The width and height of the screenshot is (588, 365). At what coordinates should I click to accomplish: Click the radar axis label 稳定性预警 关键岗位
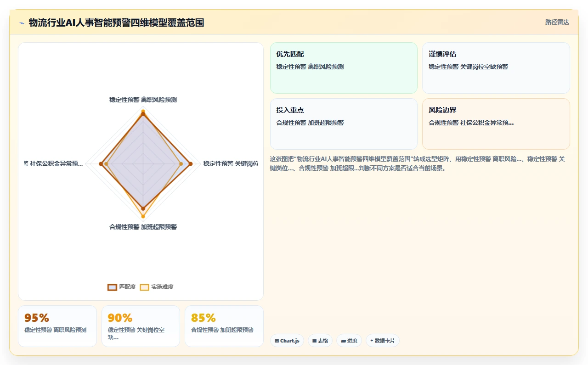pyautogui.click(x=231, y=163)
